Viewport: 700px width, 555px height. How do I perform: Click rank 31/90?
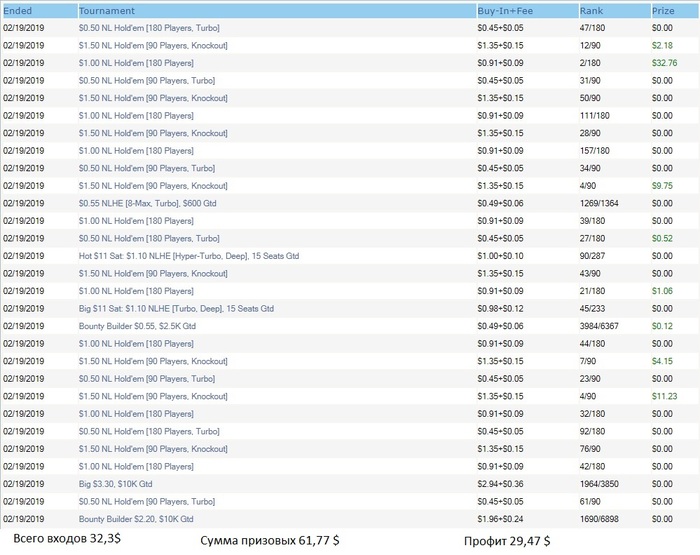click(x=590, y=81)
